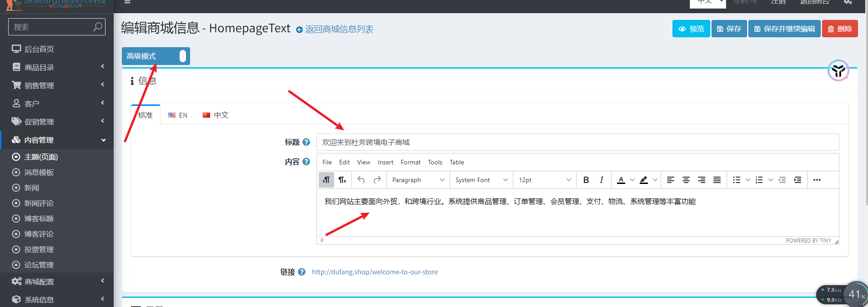Open the Paragraph block format dropdown
This screenshot has width=868, height=307.
pyautogui.click(x=418, y=180)
